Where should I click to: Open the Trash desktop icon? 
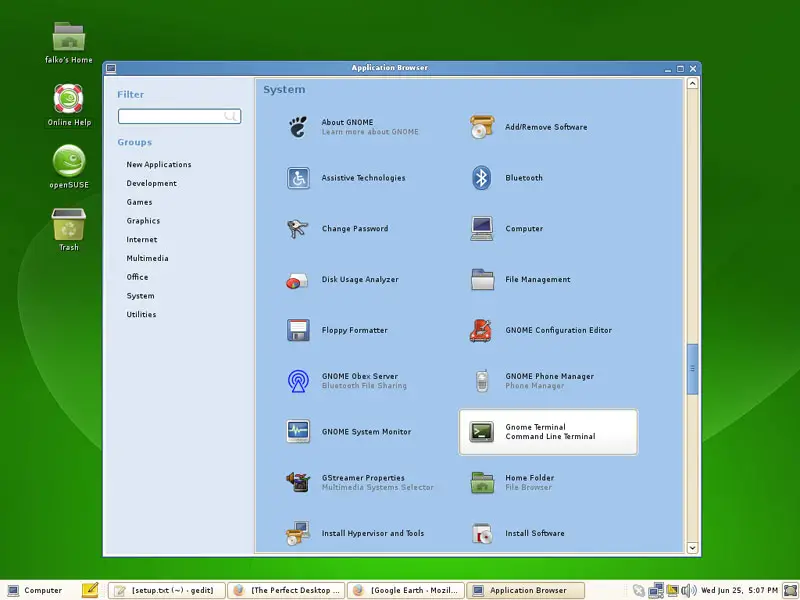tap(69, 223)
